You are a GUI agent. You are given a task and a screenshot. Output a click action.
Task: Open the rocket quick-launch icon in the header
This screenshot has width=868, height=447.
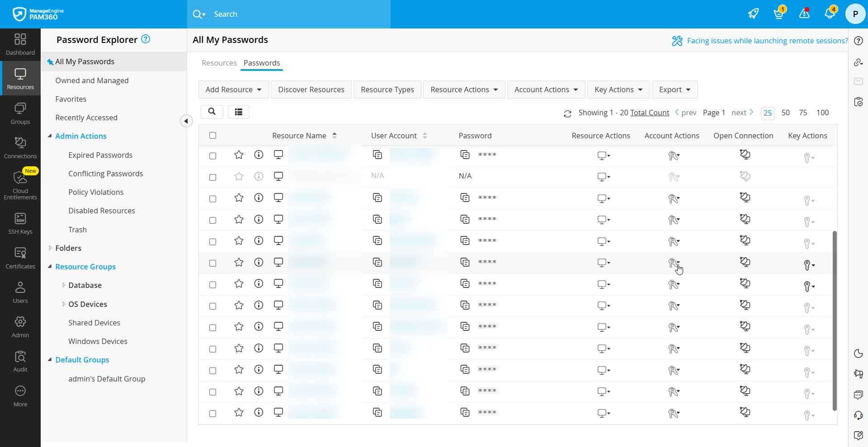click(753, 14)
